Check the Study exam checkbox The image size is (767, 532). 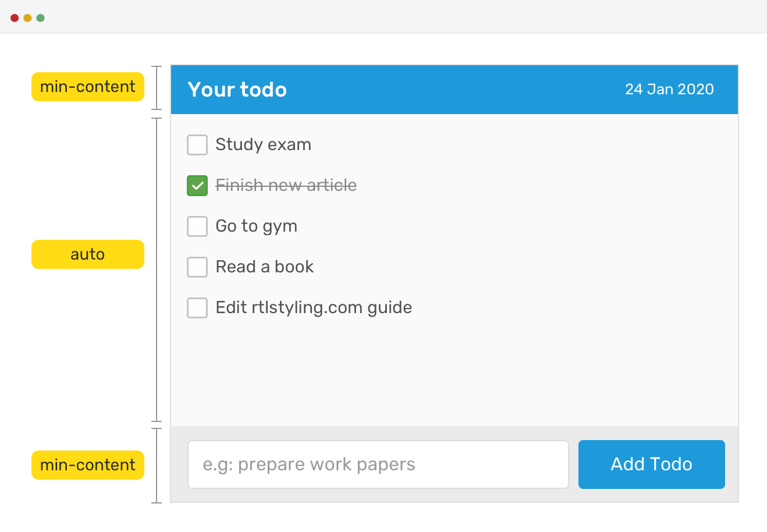(197, 145)
